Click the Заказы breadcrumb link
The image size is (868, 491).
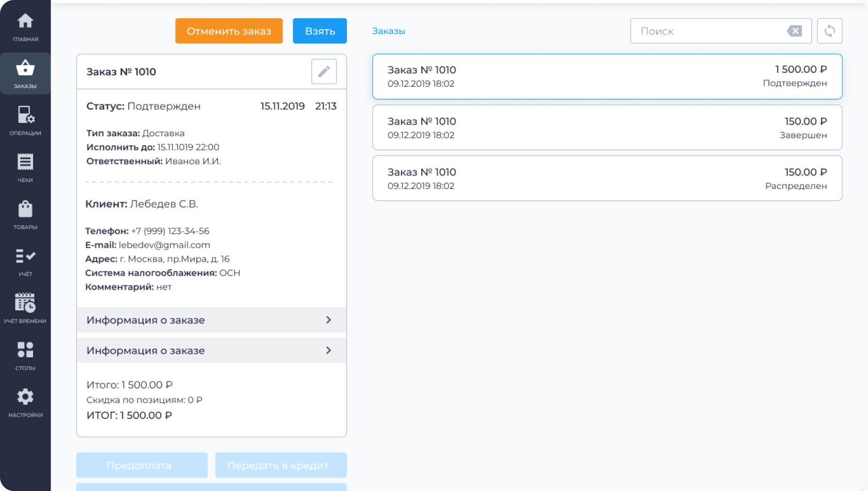click(x=389, y=31)
